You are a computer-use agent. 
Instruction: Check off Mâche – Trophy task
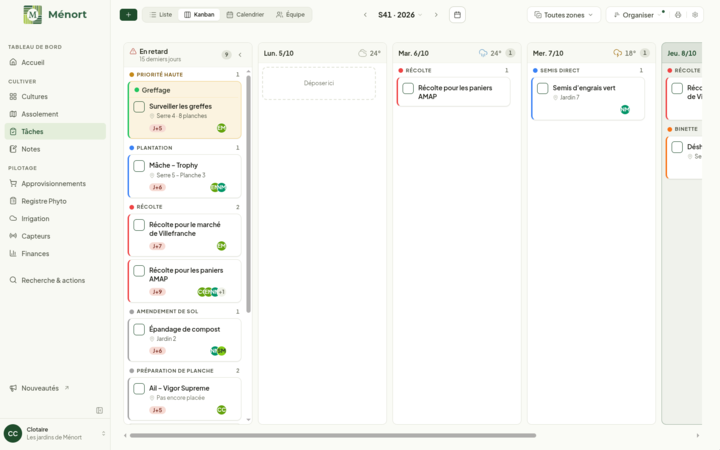[x=139, y=166]
